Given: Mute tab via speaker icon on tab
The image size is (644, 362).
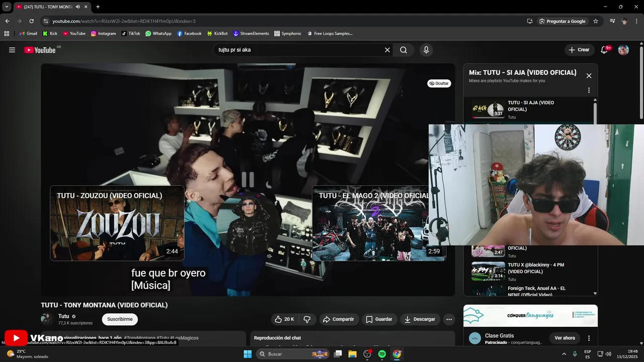Looking at the screenshot, I should tap(77, 7).
